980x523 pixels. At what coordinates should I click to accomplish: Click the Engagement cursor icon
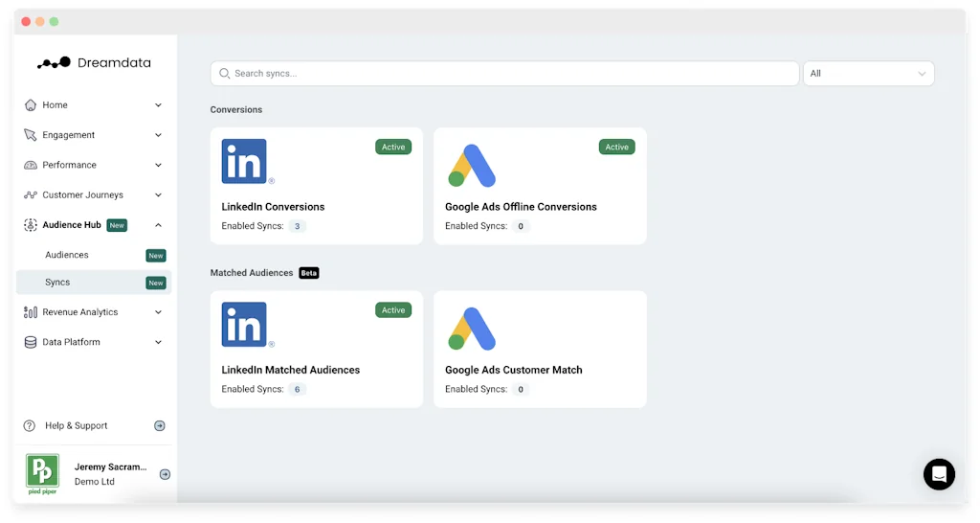(30, 135)
